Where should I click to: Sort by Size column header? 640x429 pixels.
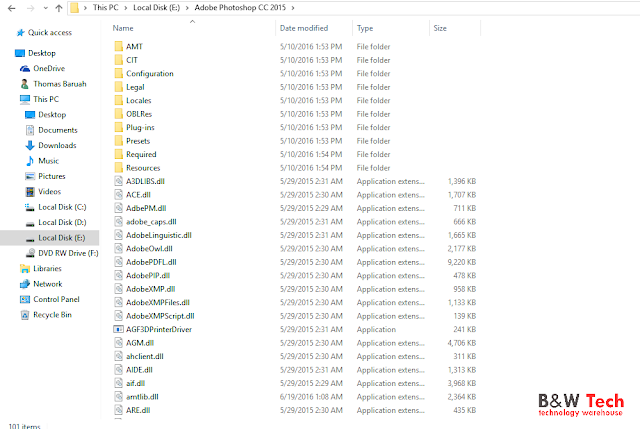point(440,28)
